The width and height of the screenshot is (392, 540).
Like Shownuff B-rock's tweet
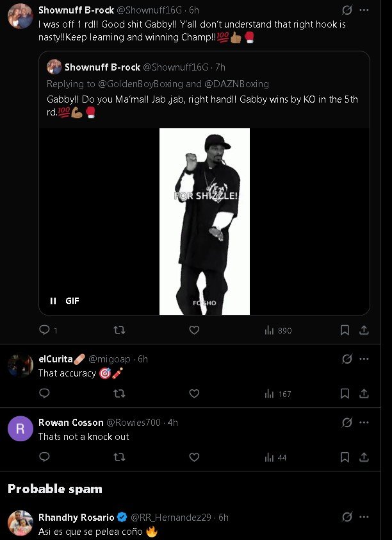point(194,330)
